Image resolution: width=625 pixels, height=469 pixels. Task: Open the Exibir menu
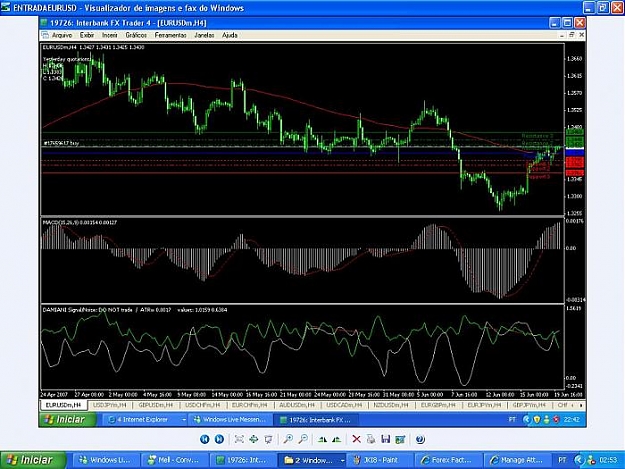(x=86, y=35)
